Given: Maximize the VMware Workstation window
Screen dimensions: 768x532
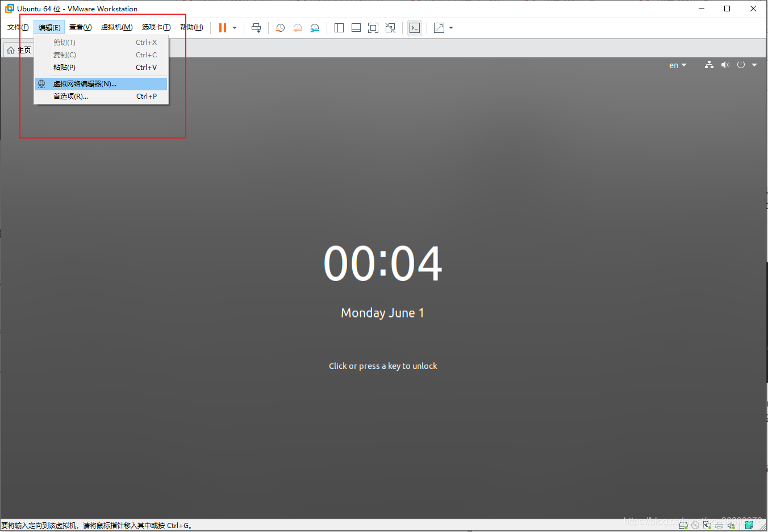Looking at the screenshot, I should pos(727,9).
